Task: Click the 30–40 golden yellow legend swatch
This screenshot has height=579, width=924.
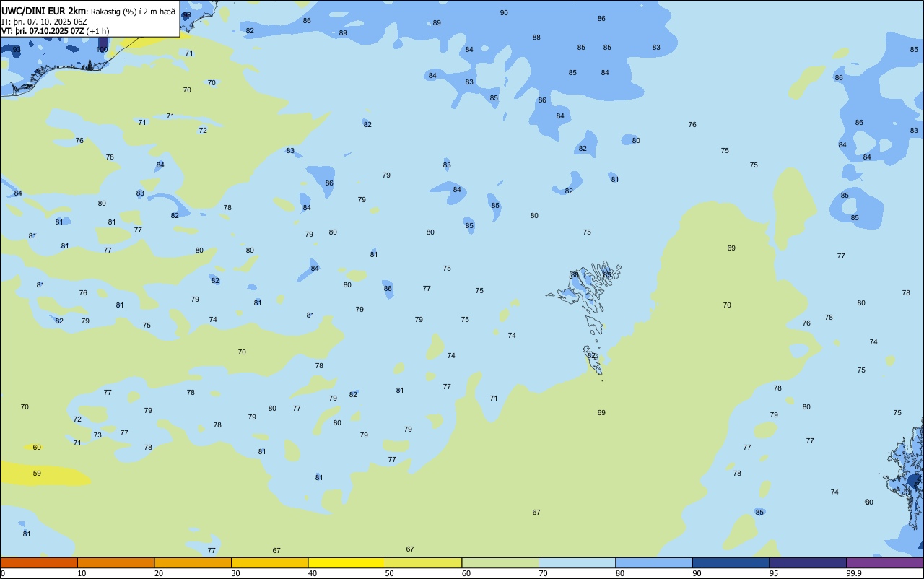Action: [x=269, y=562]
